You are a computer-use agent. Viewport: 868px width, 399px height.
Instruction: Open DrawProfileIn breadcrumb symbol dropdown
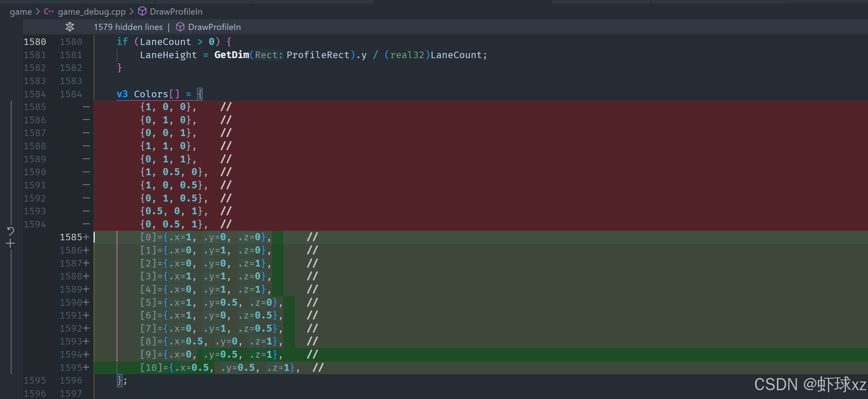tap(176, 12)
